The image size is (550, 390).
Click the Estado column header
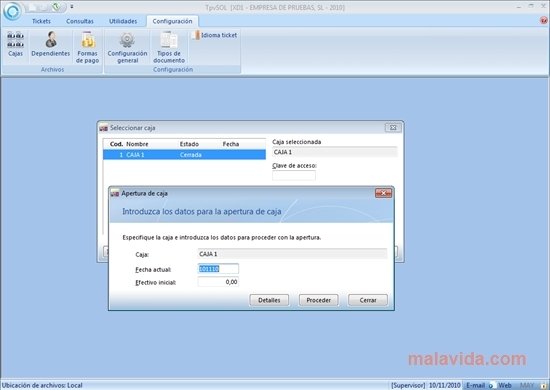(189, 144)
